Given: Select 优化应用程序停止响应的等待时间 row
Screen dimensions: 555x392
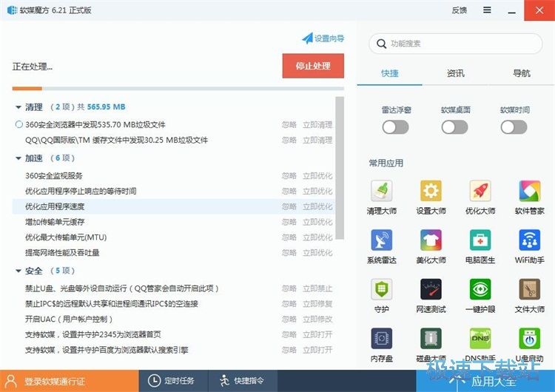Looking at the screenshot, I should tap(173, 192).
